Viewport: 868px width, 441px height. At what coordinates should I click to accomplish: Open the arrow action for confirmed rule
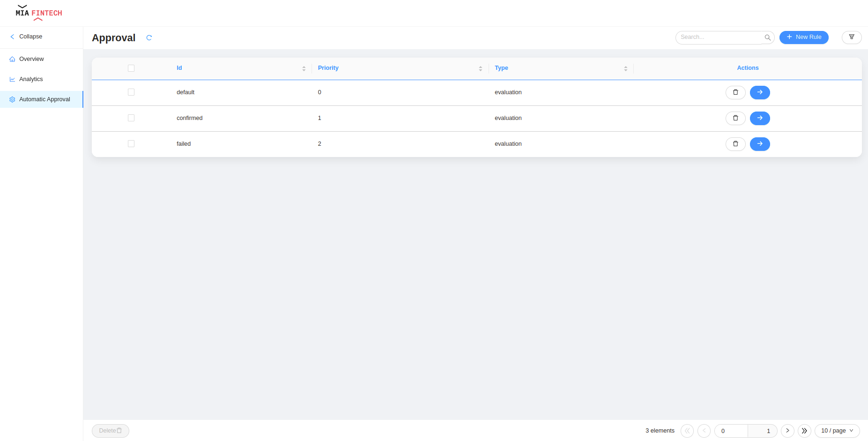[760, 118]
